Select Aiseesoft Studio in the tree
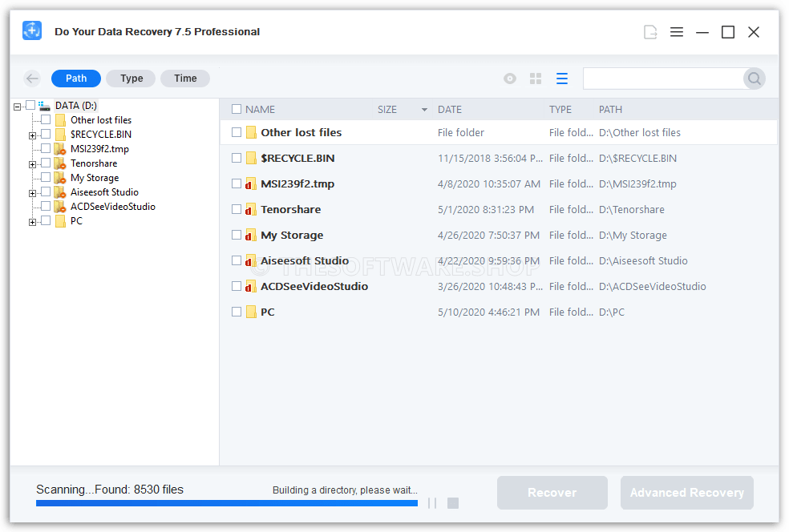Screen dimensions: 789x532 point(105,192)
